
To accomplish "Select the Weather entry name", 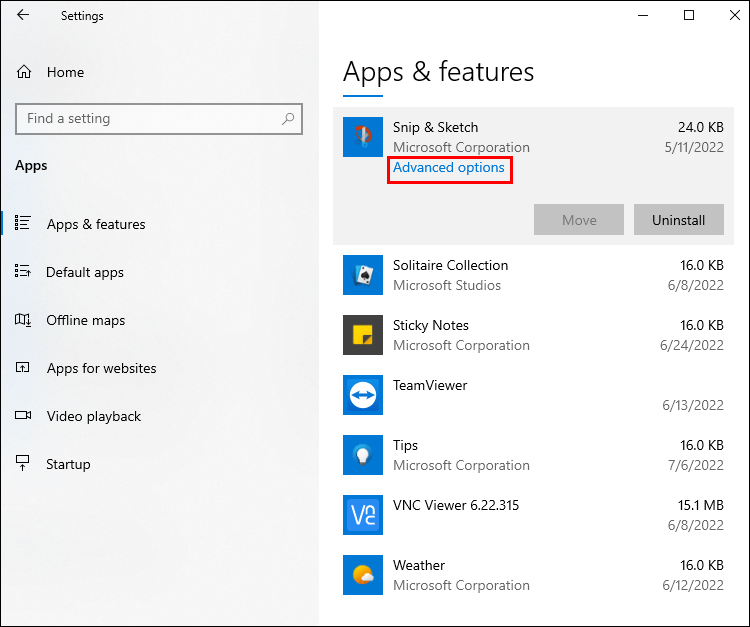I will pos(419,565).
